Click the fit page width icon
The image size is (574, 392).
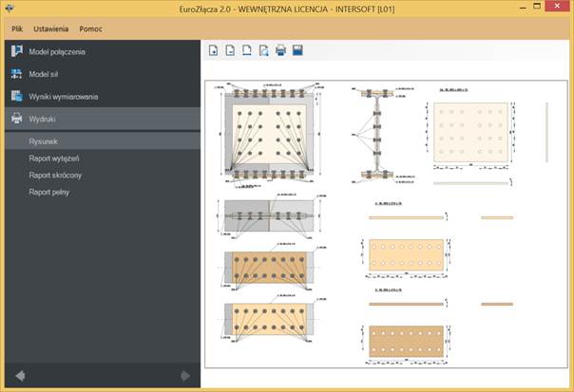click(x=247, y=50)
